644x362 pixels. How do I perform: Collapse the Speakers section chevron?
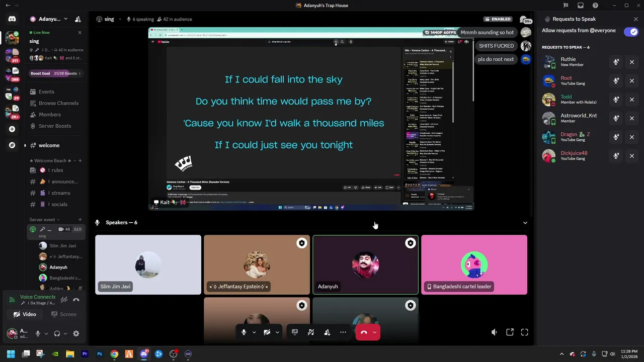point(525,223)
